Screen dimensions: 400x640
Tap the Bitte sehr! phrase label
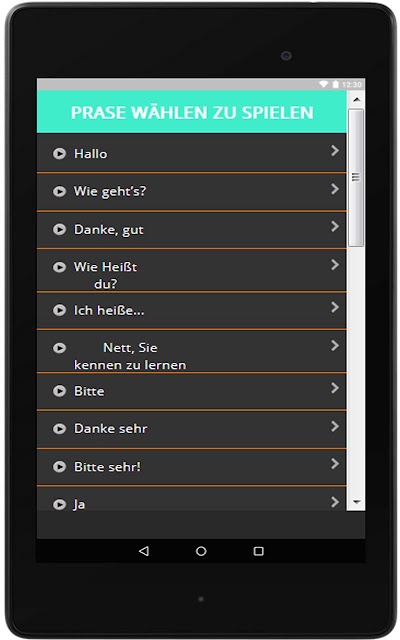107,467
